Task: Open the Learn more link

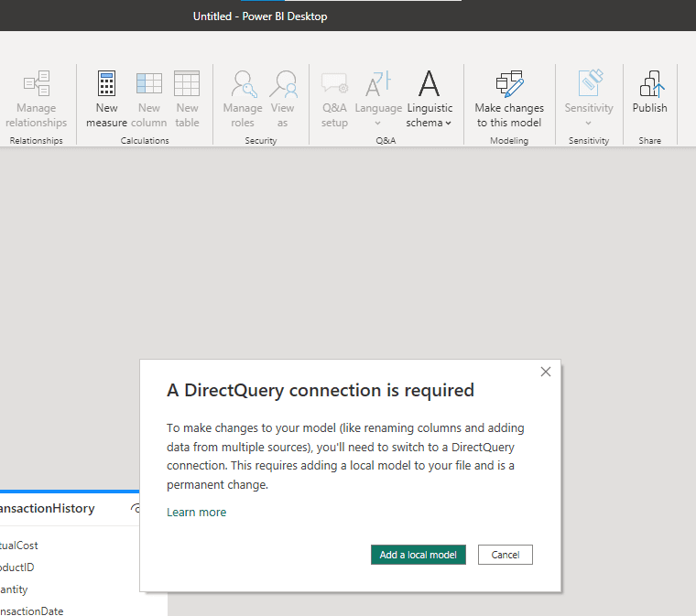Action: (197, 513)
